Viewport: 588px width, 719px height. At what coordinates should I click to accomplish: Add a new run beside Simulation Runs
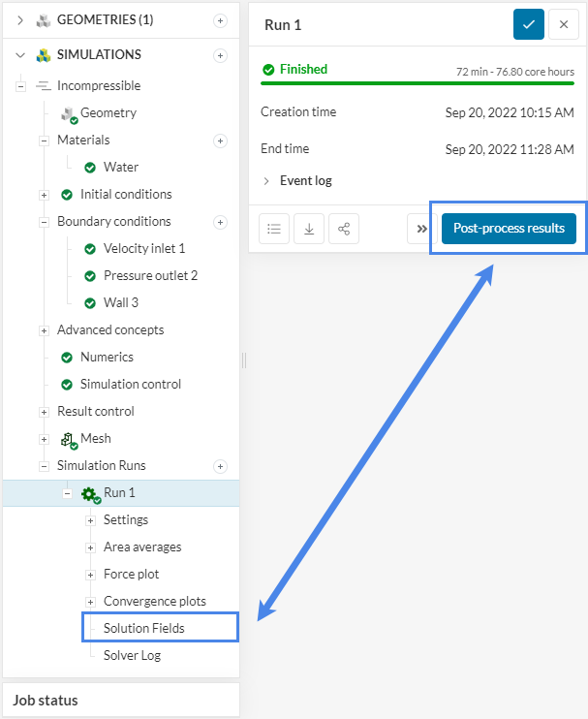click(x=220, y=466)
